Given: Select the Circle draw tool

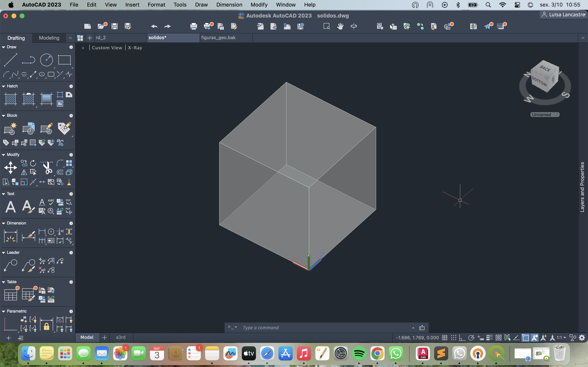Looking at the screenshot, I should [x=46, y=60].
